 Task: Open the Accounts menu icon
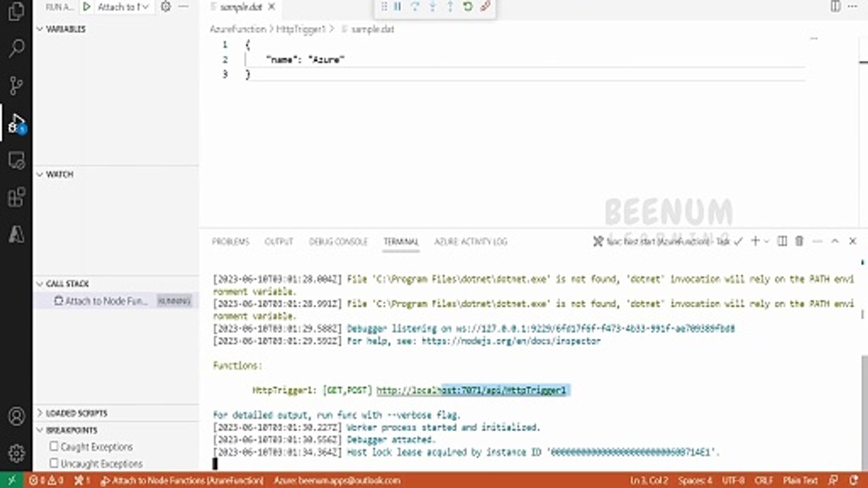coord(16,416)
